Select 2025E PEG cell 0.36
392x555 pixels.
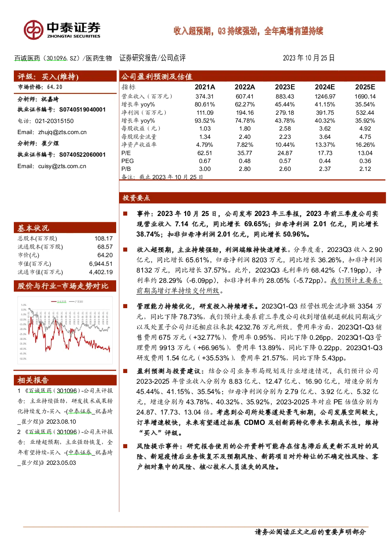click(x=365, y=161)
